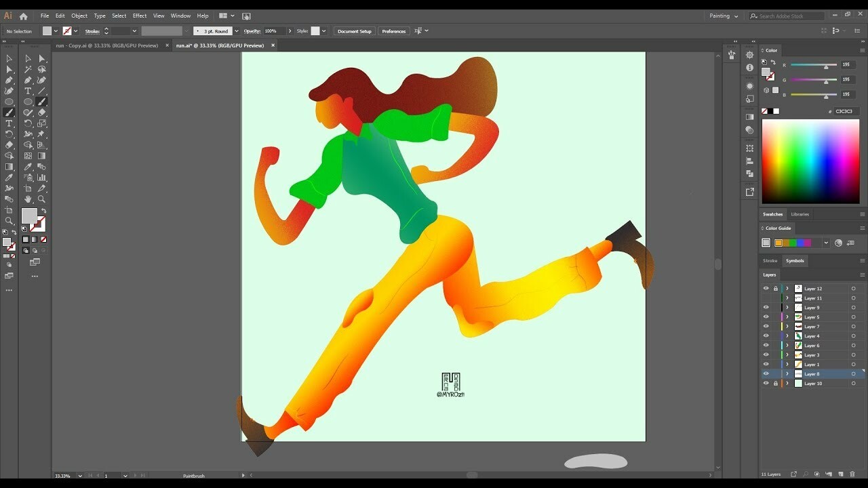Hide Layer 12 via its eye icon
Image resolution: width=868 pixels, height=488 pixels.
tap(766, 288)
